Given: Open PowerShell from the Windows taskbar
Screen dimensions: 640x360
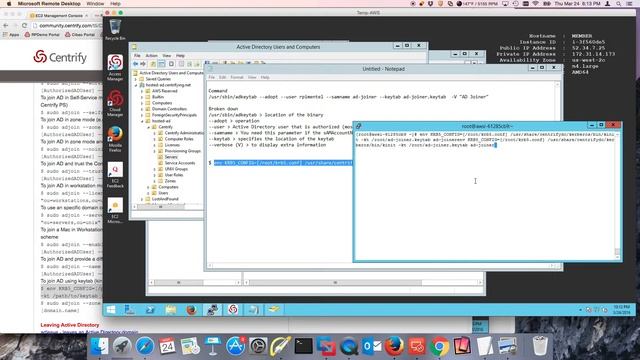Looking at the screenshot, I should 150,310.
